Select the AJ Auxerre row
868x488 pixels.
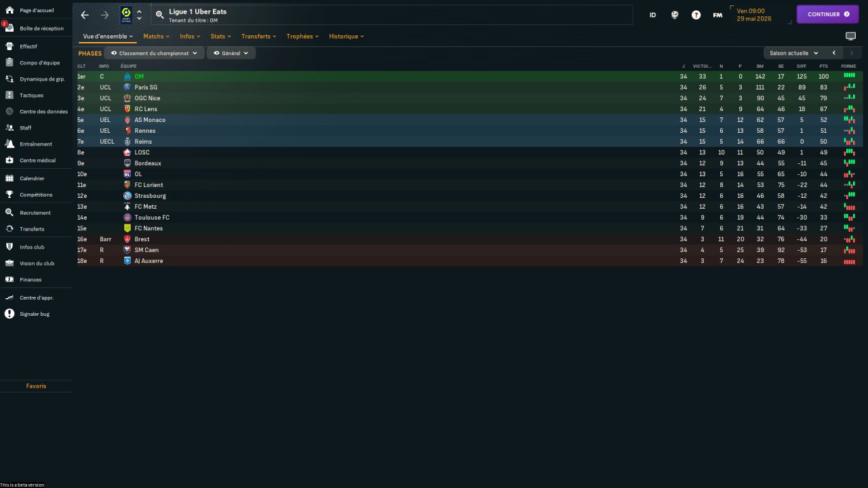coord(470,261)
